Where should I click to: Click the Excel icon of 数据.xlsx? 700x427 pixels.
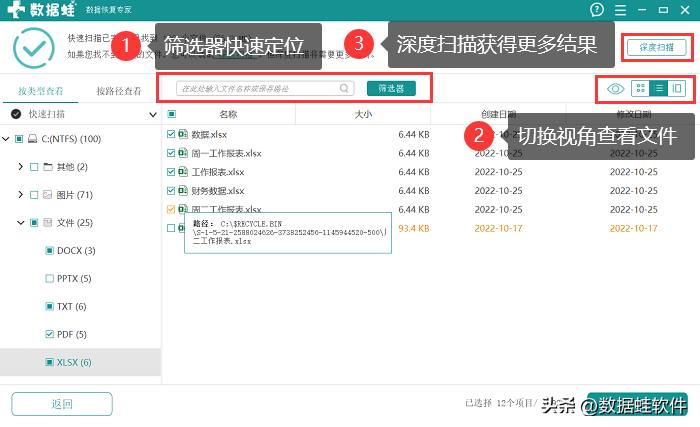point(183,134)
